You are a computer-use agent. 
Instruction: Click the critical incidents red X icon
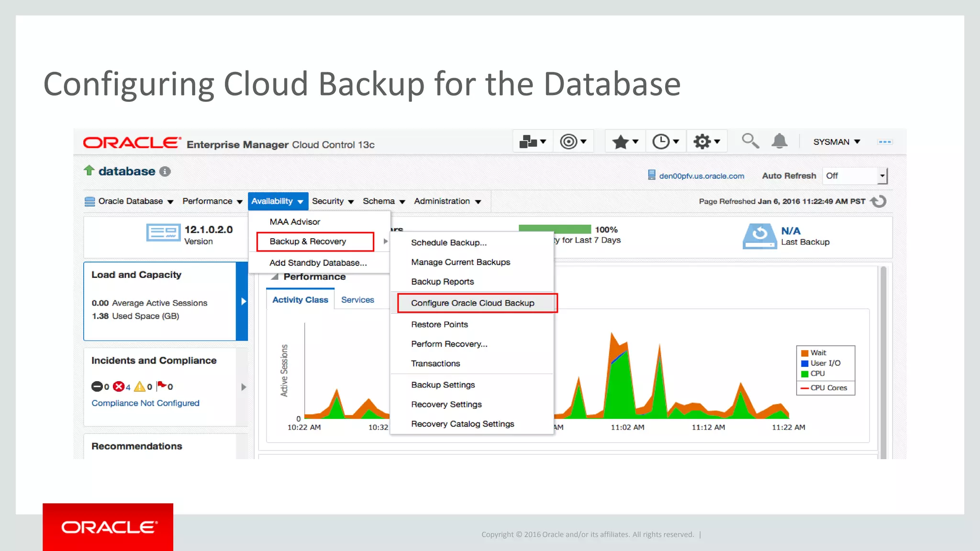point(119,386)
